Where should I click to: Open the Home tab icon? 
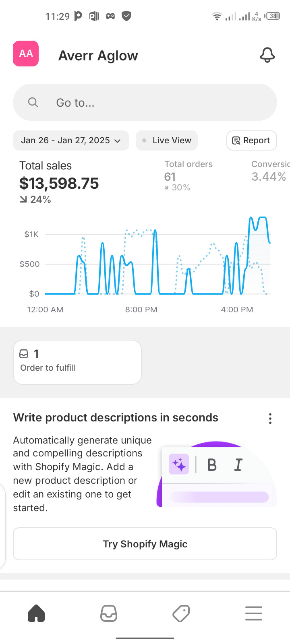click(x=36, y=613)
